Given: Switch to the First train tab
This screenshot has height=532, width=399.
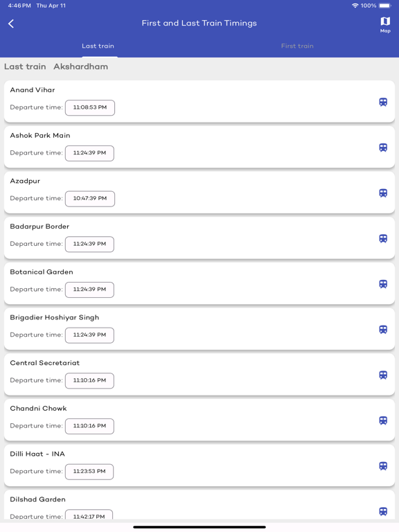Looking at the screenshot, I should point(297,46).
